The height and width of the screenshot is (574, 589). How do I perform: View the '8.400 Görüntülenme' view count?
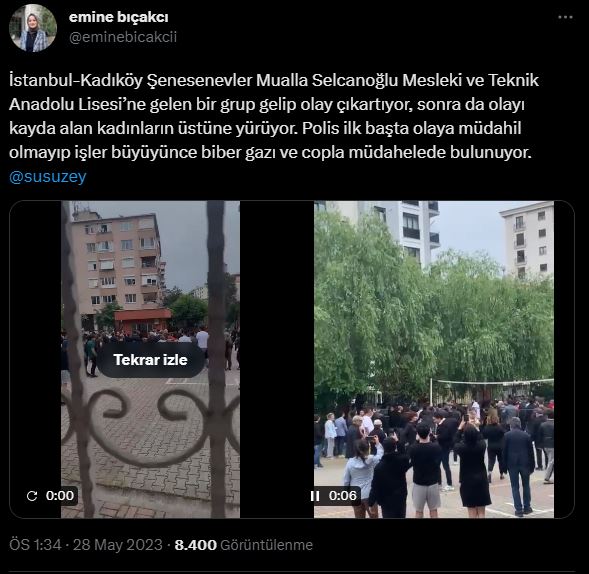pyautogui.click(x=243, y=545)
